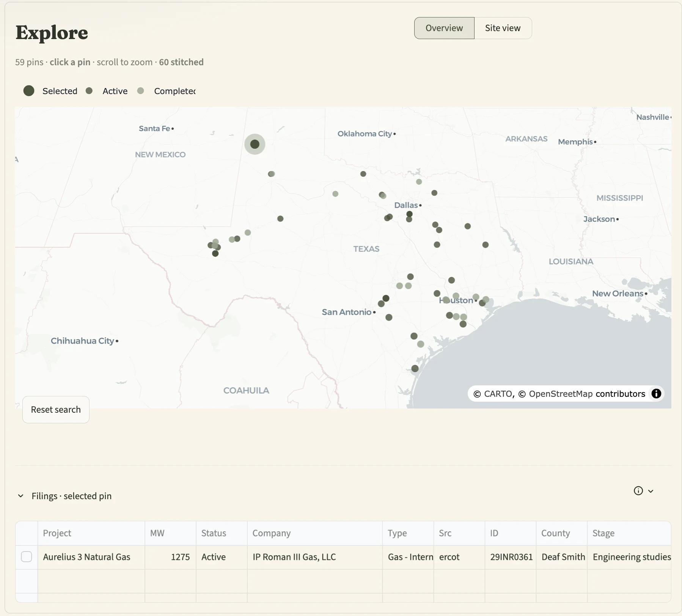Open the CARTO attribution link
The width and height of the screenshot is (682, 616).
[x=498, y=394]
